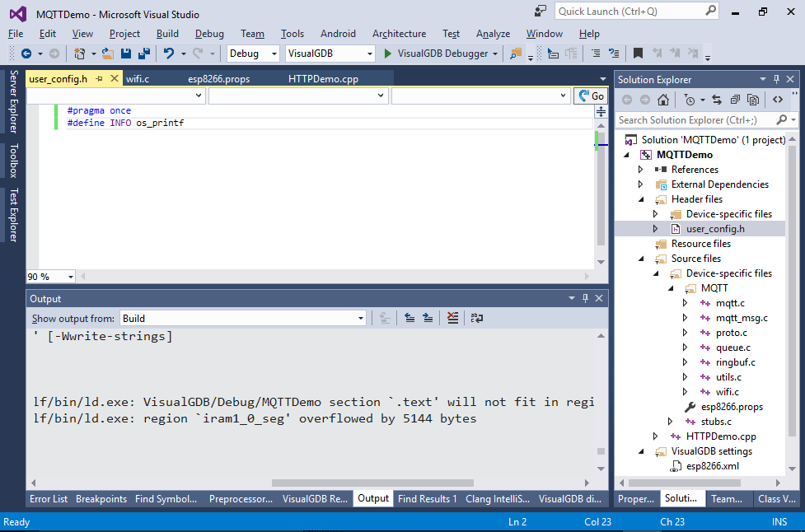Click the comment out lines icon
Image resolution: width=805 pixels, height=532 pixels.
(x=596, y=54)
